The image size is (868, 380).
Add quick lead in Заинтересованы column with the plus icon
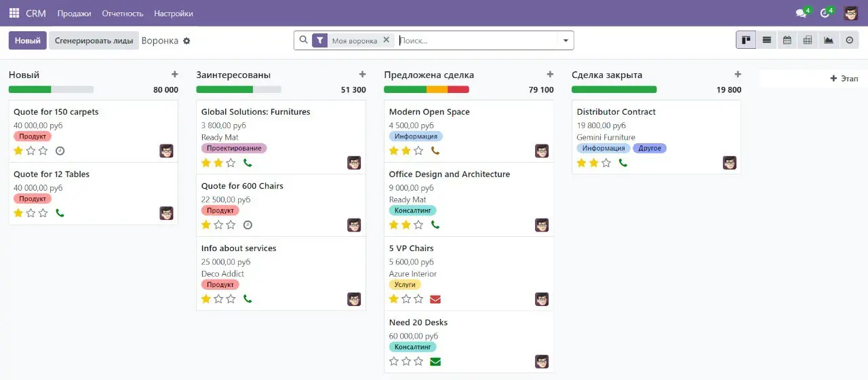click(x=362, y=75)
